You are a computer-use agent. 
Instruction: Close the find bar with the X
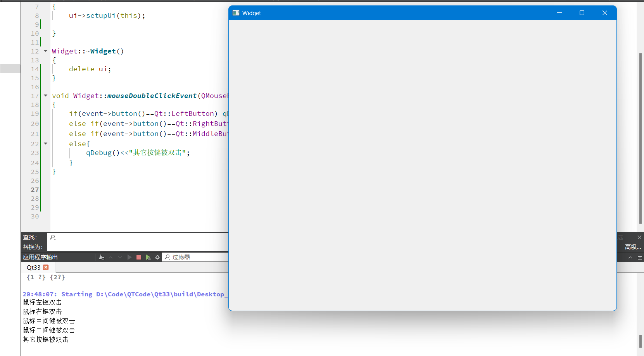tap(639, 237)
